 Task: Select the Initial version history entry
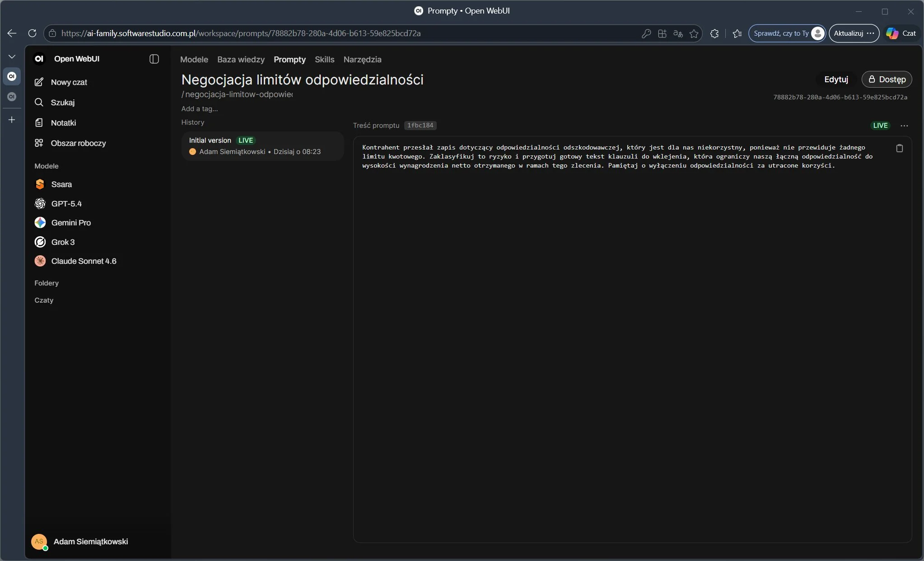coord(262,146)
